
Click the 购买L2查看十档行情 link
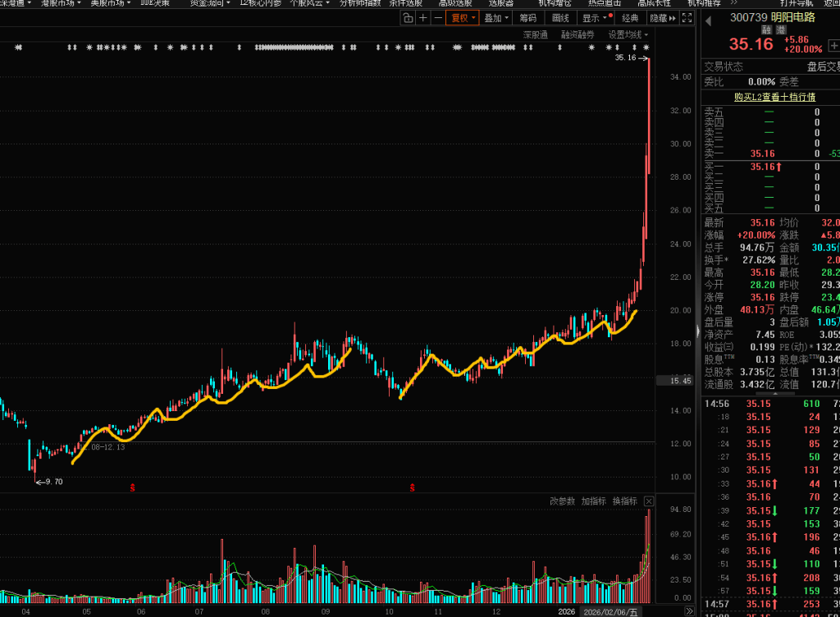pyautogui.click(x=775, y=97)
